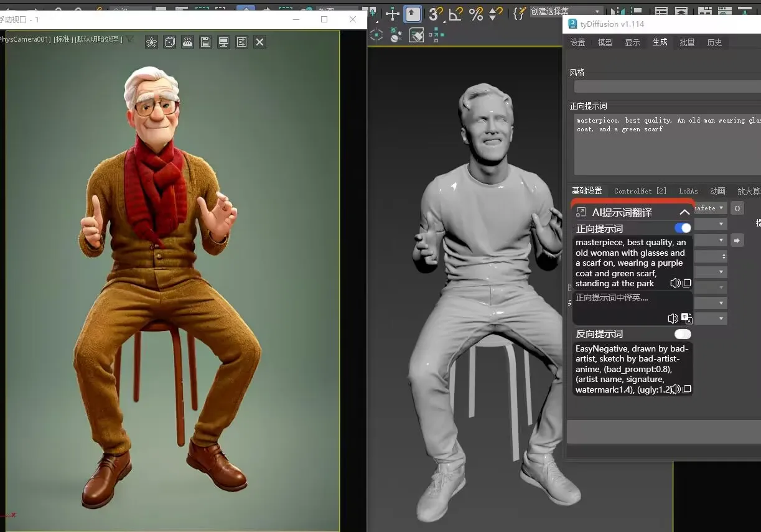Click the steaming bake icon in the viewport toolbar

[187, 42]
